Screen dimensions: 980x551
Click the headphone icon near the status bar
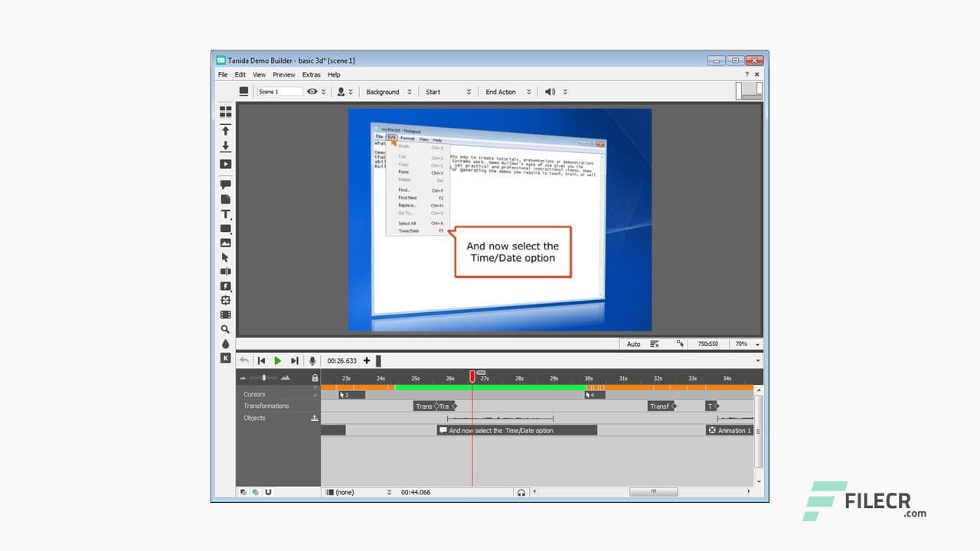click(521, 492)
